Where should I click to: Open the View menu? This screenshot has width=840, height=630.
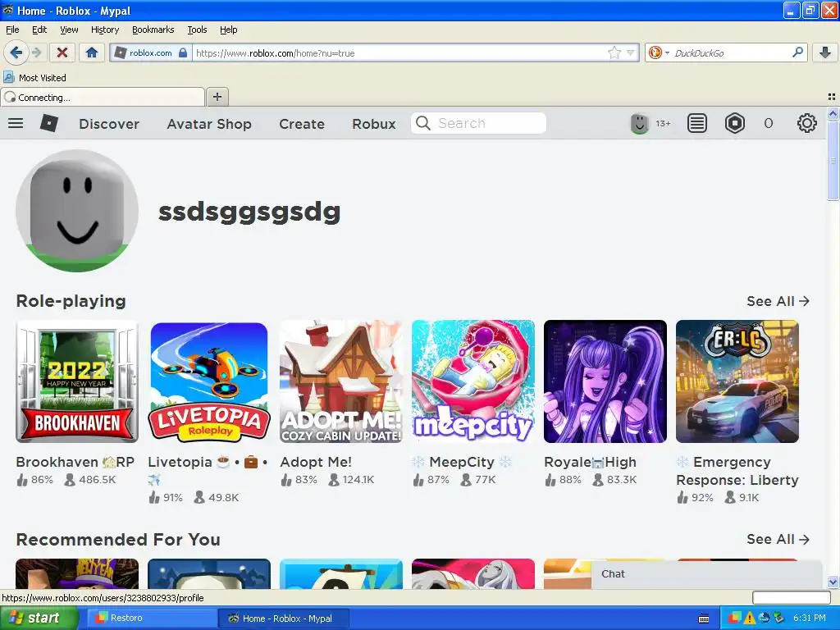point(69,30)
